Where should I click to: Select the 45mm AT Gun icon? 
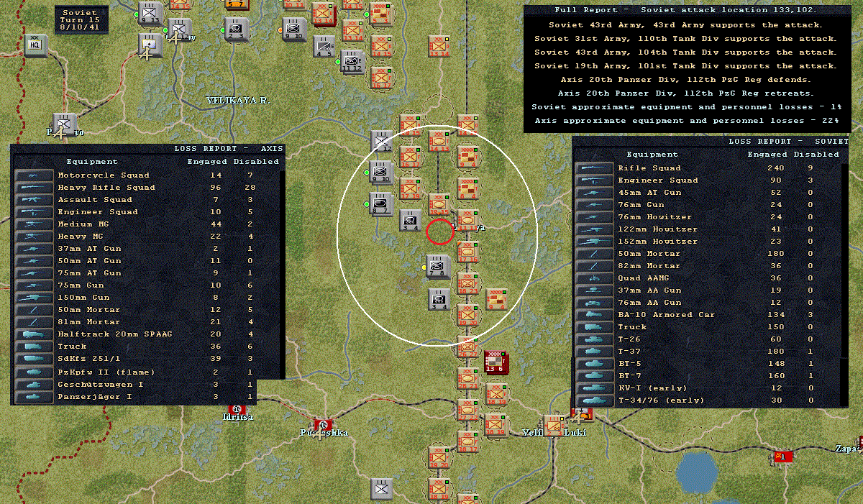coord(594,193)
